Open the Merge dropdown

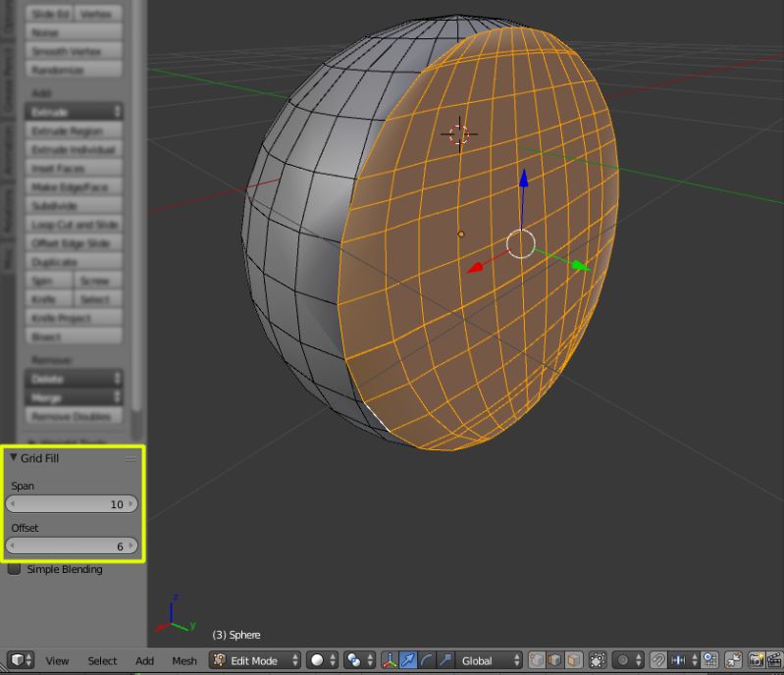[x=74, y=397]
